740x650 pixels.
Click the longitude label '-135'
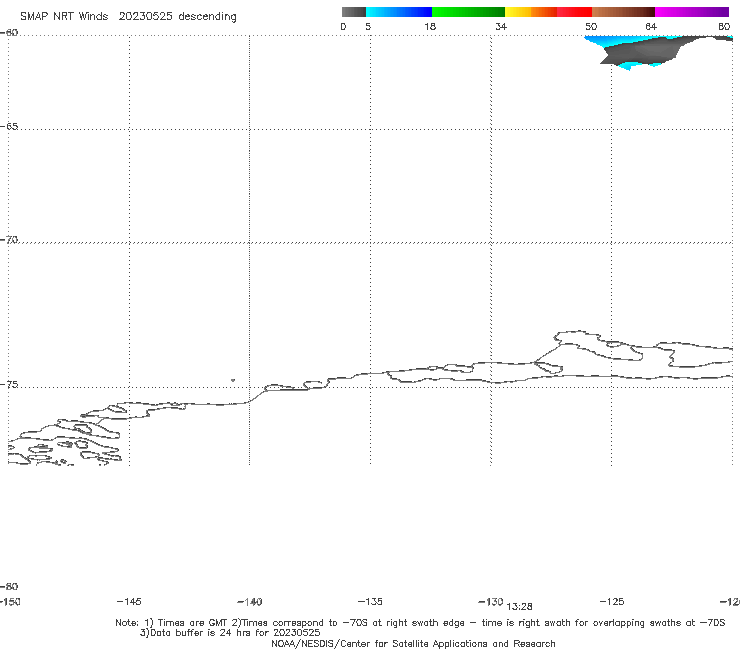tap(370, 602)
